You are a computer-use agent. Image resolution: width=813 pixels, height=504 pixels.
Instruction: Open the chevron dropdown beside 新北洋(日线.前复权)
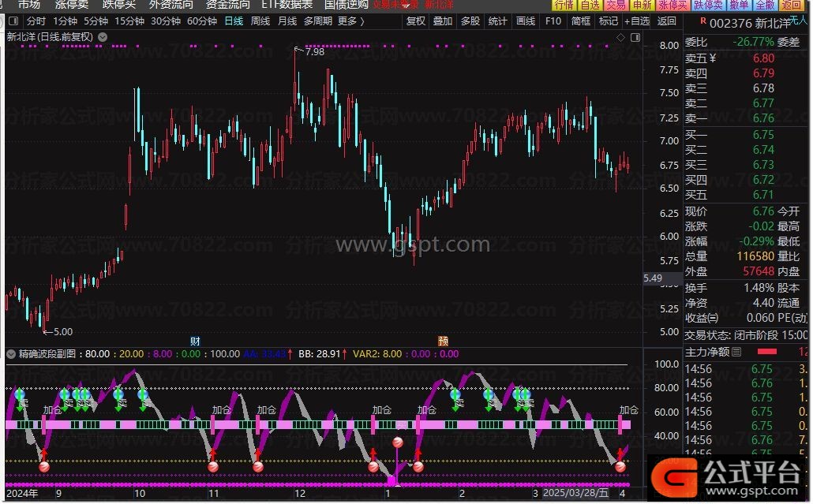coord(103,37)
